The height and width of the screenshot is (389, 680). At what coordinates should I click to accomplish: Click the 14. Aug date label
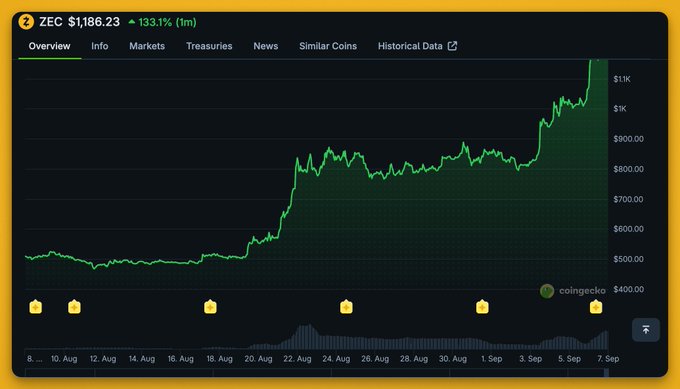[x=142, y=359]
